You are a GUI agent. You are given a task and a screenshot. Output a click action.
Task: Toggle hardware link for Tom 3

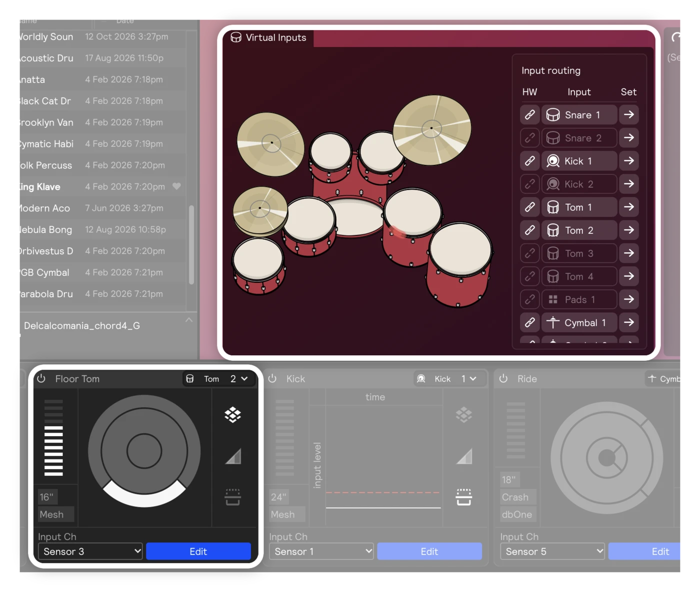coord(529,253)
